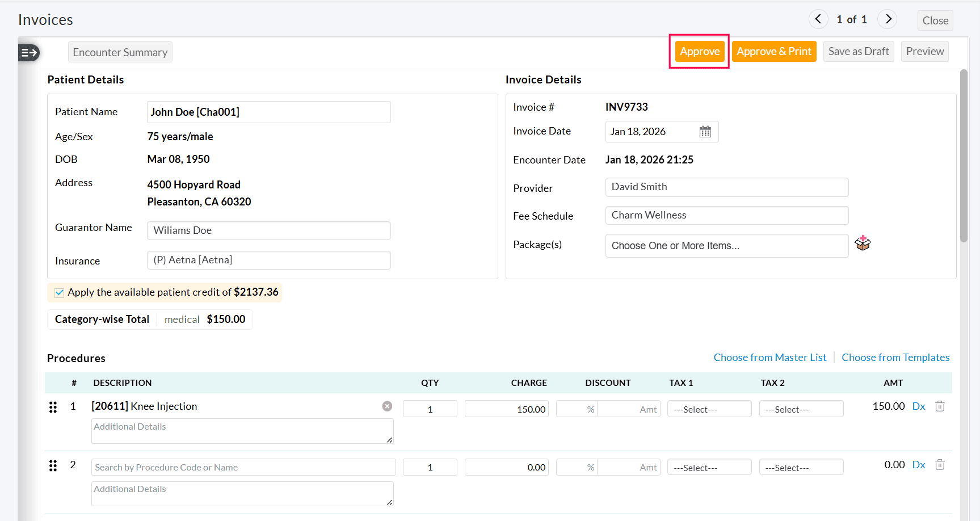Expand the collapsed left side panel
Viewport: 980px width, 521px height.
click(x=28, y=52)
